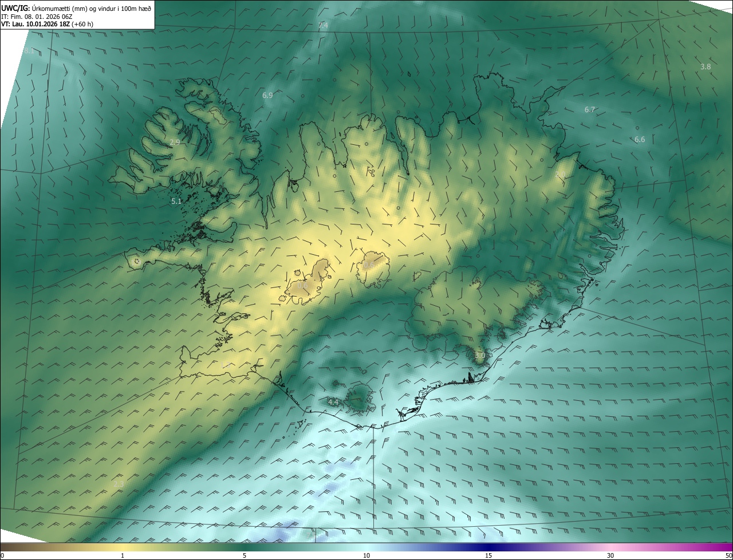Click the colorbar tick label 15
The width and height of the screenshot is (733, 560).
pyautogui.click(x=488, y=556)
